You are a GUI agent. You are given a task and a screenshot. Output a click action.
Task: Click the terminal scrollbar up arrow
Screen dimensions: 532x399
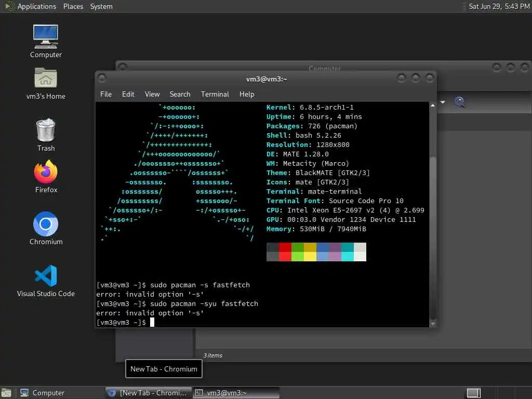point(433,106)
